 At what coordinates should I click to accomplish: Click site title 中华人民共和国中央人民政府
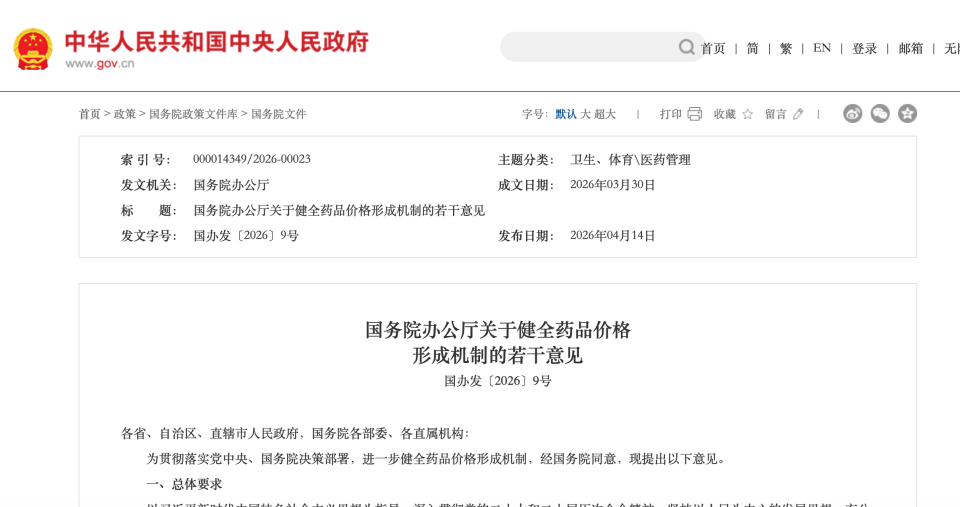217,42
